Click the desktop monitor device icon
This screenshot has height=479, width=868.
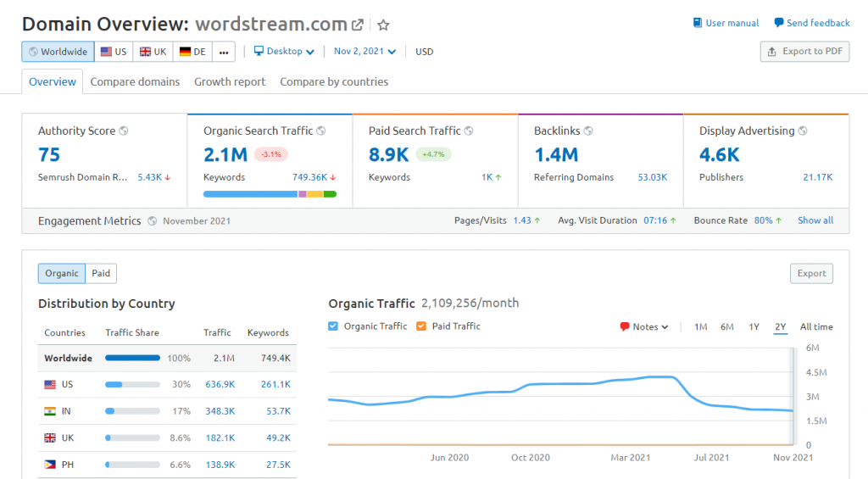click(259, 51)
